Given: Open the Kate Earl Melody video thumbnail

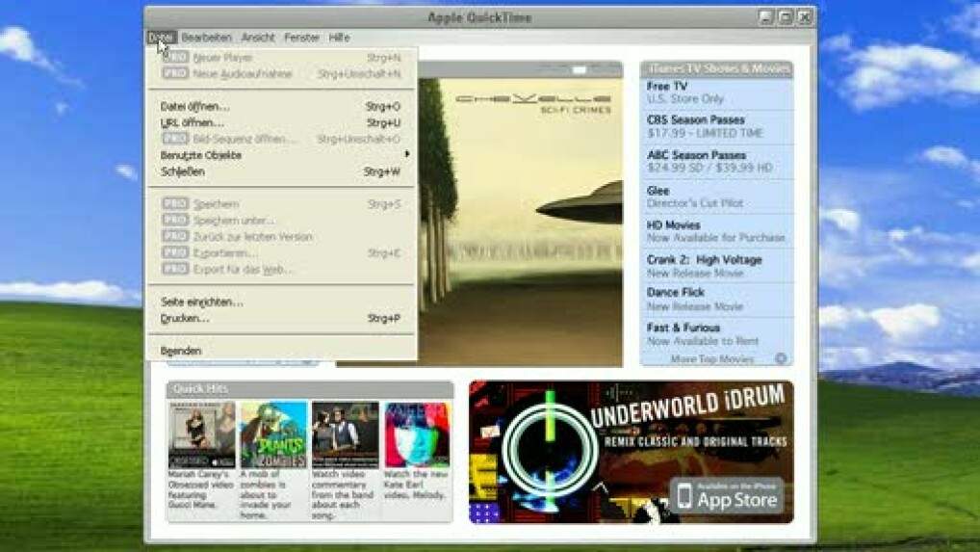Looking at the screenshot, I should click(x=417, y=434).
